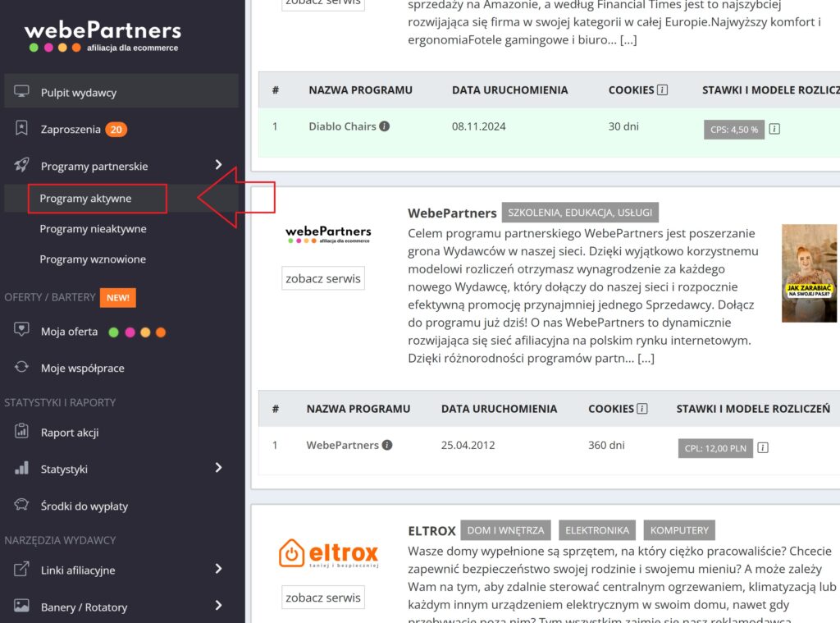Click ELEKTRONIKA category tag
840x623 pixels.
(x=597, y=530)
